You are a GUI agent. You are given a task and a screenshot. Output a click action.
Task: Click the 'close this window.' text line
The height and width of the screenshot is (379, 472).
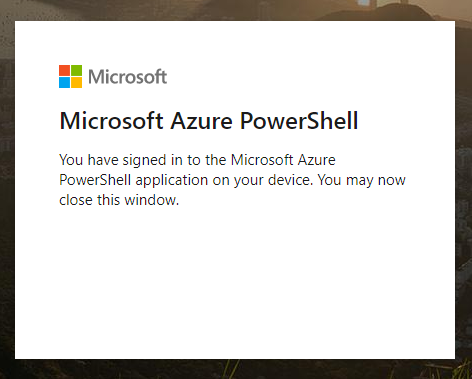[119, 200]
